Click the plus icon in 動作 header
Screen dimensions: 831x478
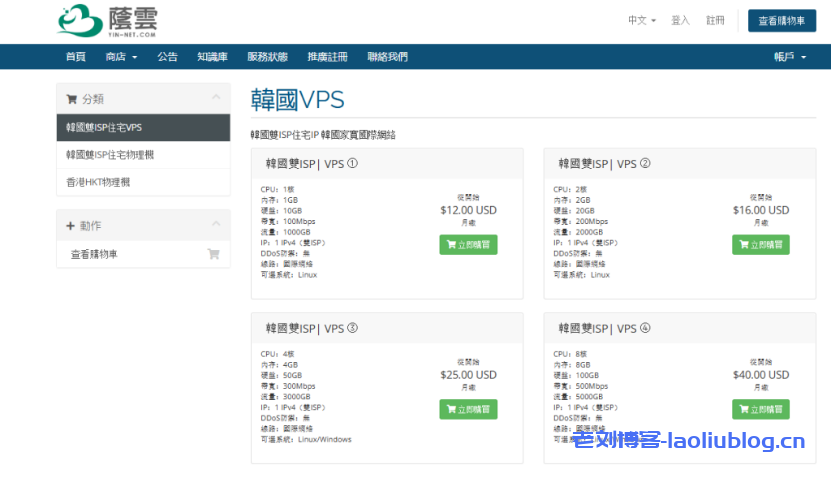tap(71, 226)
